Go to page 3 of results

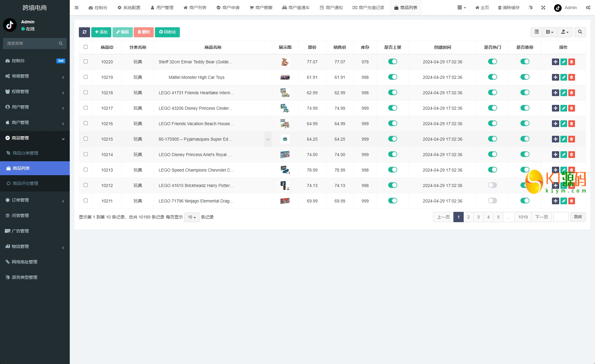pyautogui.click(x=478, y=217)
